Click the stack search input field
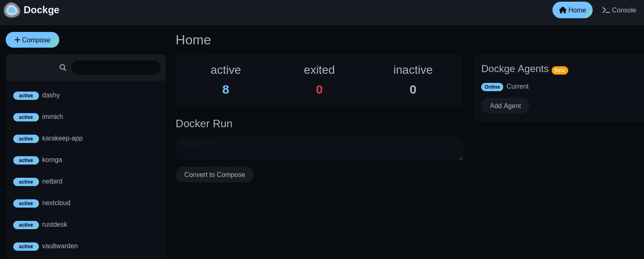This screenshot has height=259, width=644. click(x=116, y=68)
